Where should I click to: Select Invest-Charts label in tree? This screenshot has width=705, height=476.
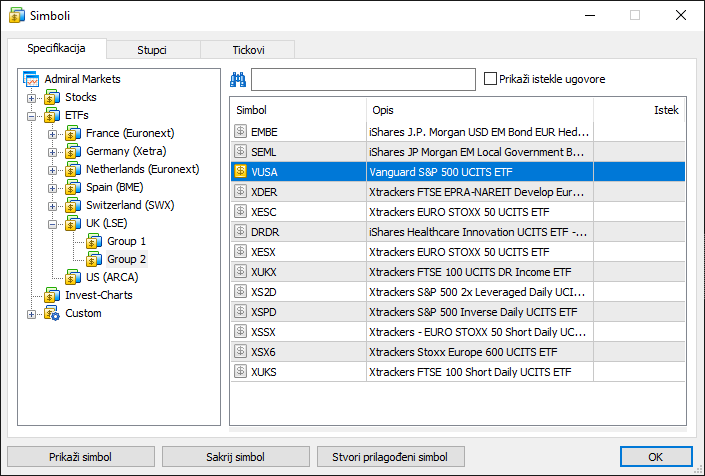click(x=99, y=295)
